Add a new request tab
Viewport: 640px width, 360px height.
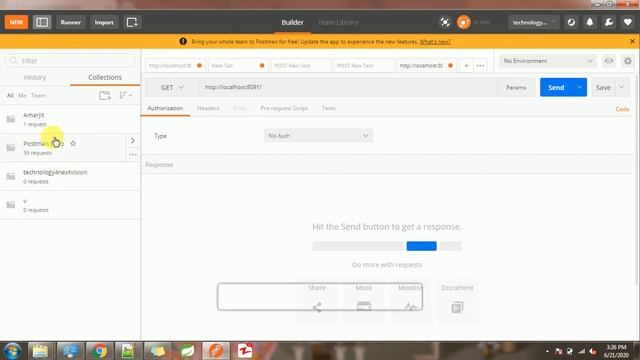click(466, 65)
